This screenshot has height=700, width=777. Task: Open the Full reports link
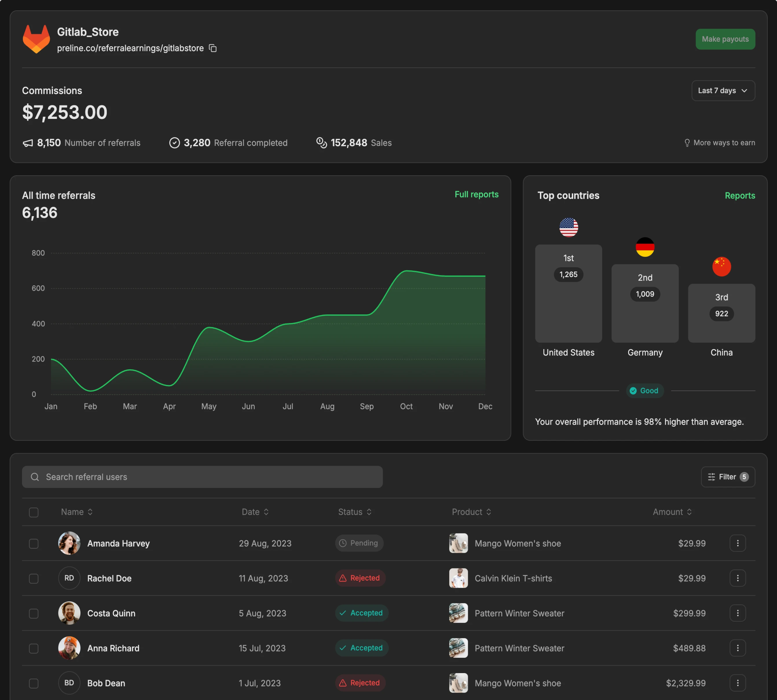coord(476,195)
